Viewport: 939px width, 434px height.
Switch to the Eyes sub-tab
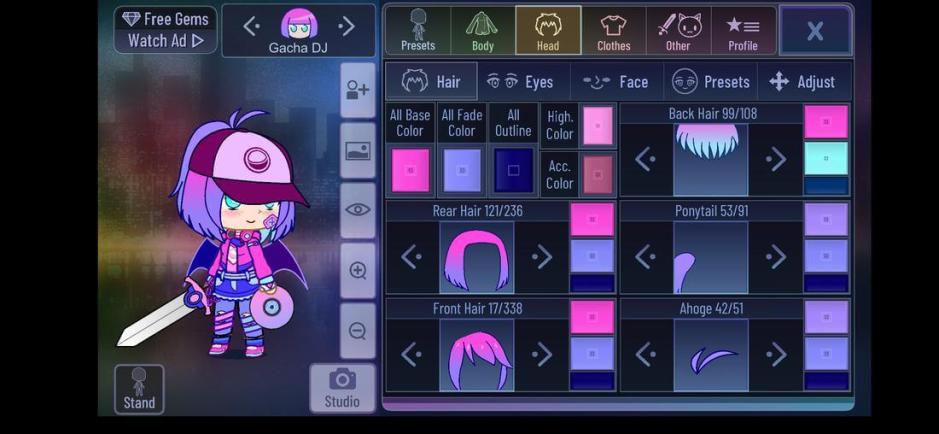click(524, 81)
